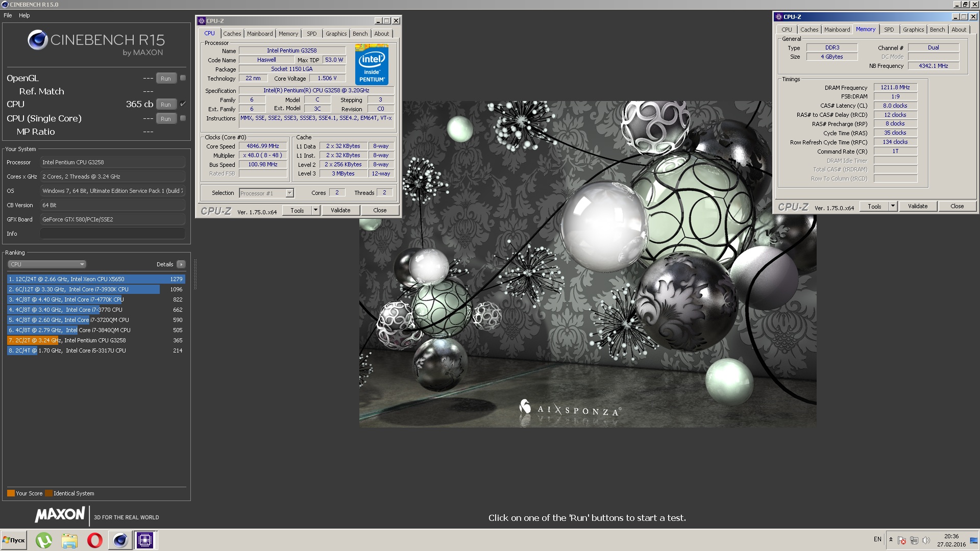Open the Ranking CPU dropdown
Screen dimensions: 980x551
[46, 264]
